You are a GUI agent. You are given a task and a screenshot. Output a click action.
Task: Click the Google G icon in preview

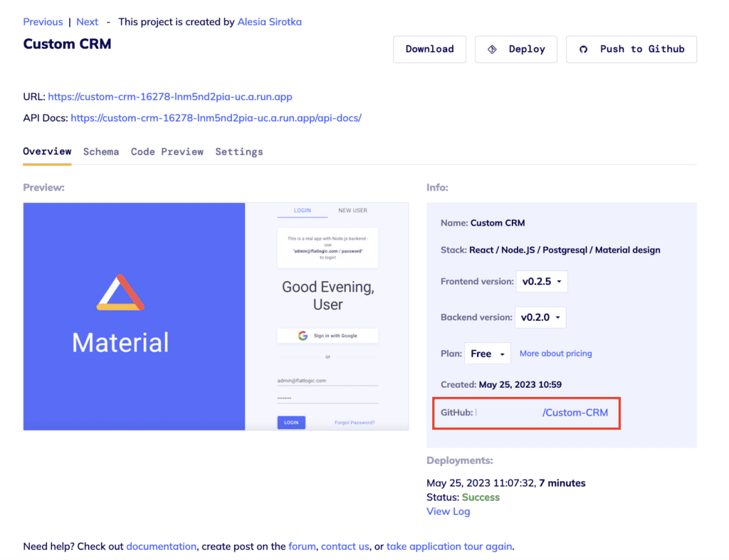[x=303, y=336]
